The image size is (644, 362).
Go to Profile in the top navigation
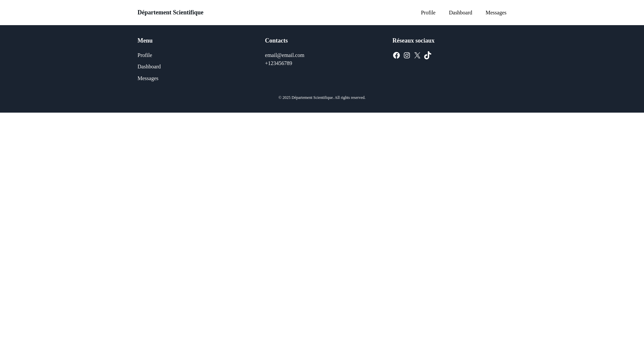[x=428, y=13]
